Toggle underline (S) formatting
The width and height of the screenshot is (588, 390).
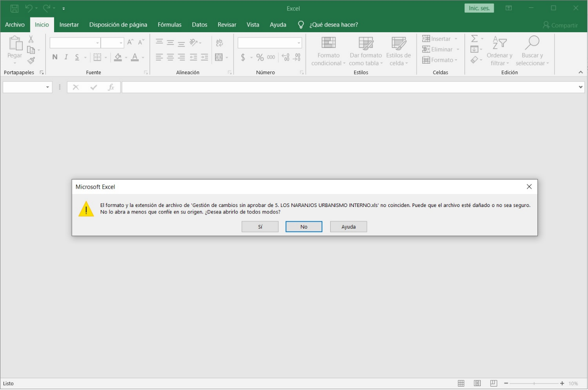click(77, 57)
